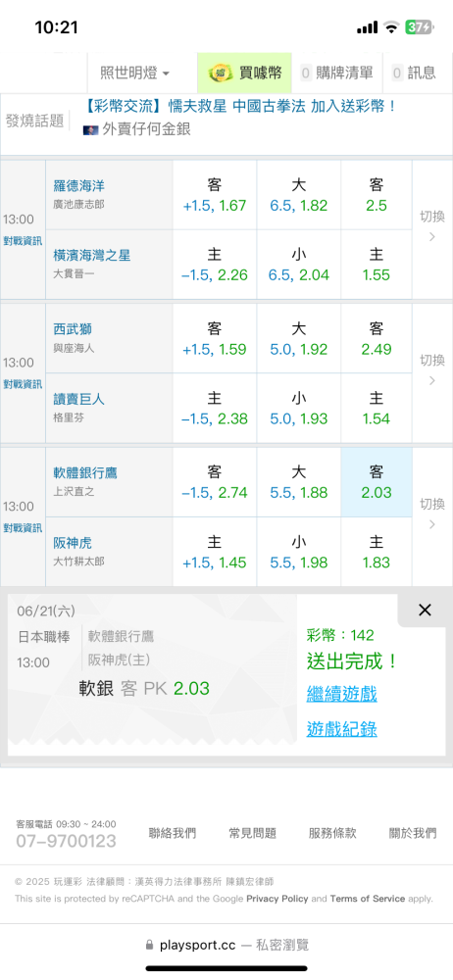453x980 pixels.
Task: Click the lock icon beside playsport.cc
Action: [149, 945]
